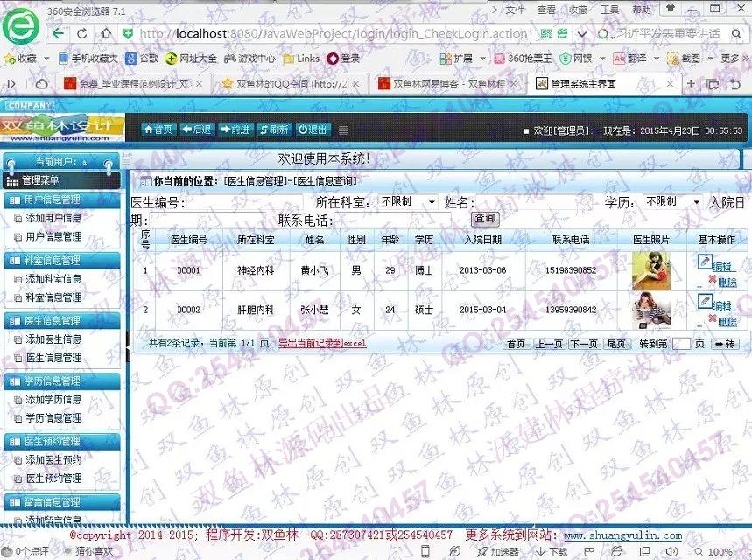
Task: Collapse 科室信息管理 section
Action: [62, 261]
